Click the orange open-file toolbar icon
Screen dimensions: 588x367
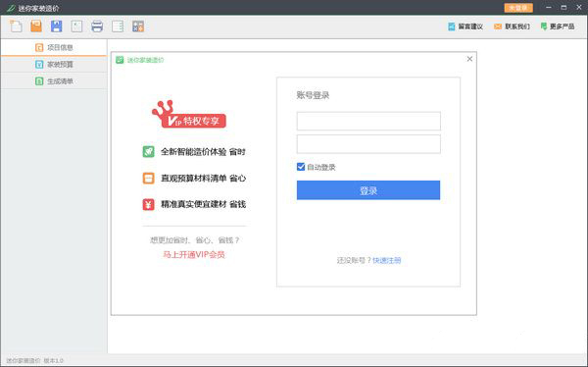pyautogui.click(x=36, y=26)
